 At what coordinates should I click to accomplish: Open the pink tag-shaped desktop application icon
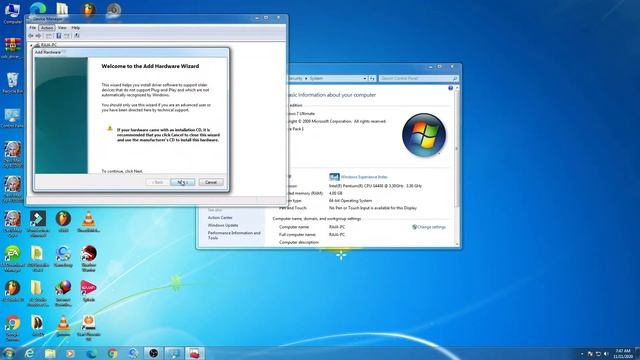click(x=89, y=291)
